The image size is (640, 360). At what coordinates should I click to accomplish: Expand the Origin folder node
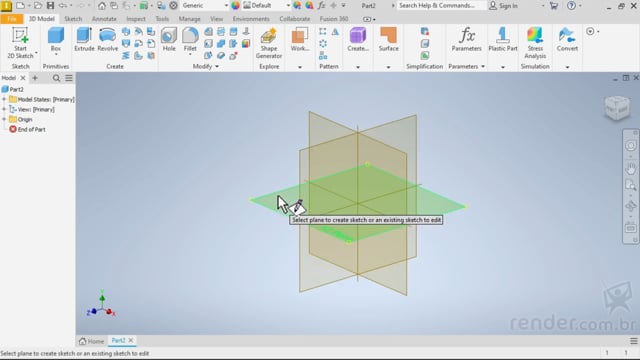[4, 119]
